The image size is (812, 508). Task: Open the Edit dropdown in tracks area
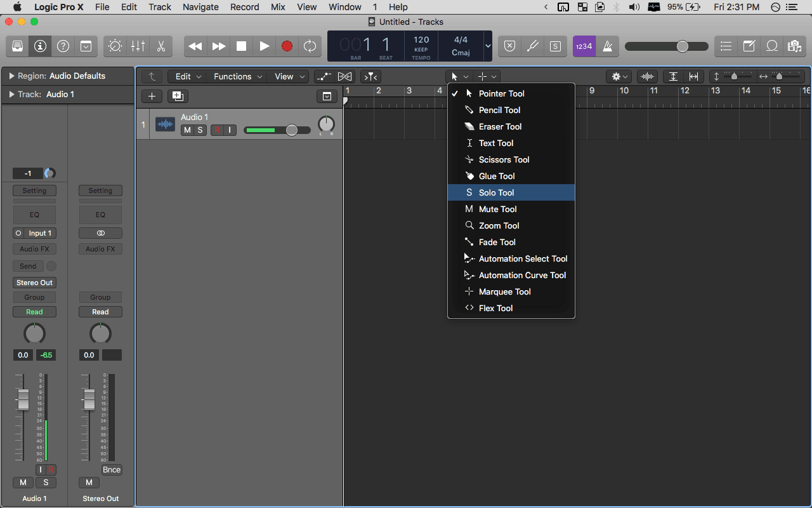click(188, 76)
